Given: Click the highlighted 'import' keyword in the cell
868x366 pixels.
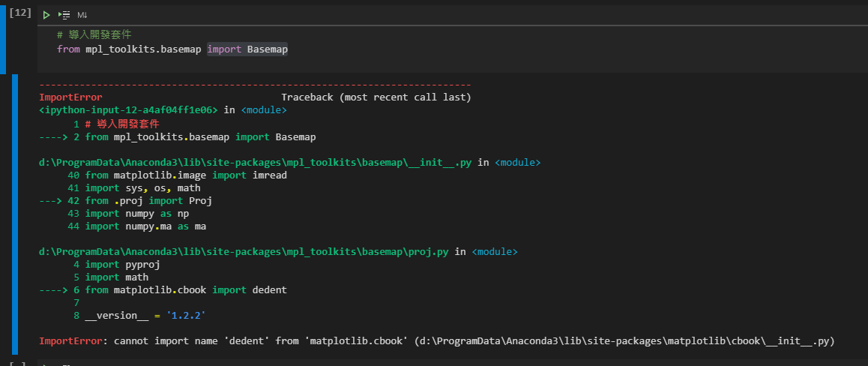Looking at the screenshot, I should click(x=224, y=49).
